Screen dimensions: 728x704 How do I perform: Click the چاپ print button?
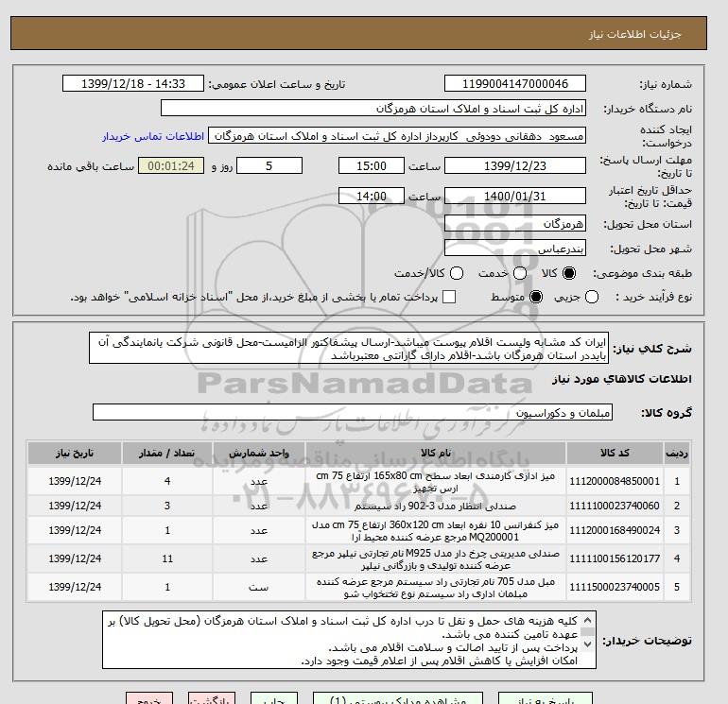coord(274,698)
